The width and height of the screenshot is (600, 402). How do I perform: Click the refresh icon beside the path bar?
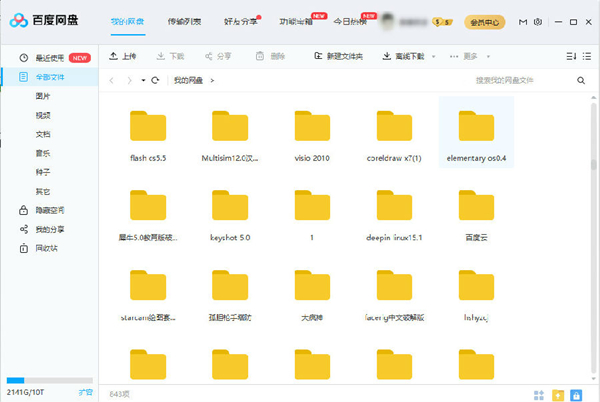coord(156,79)
